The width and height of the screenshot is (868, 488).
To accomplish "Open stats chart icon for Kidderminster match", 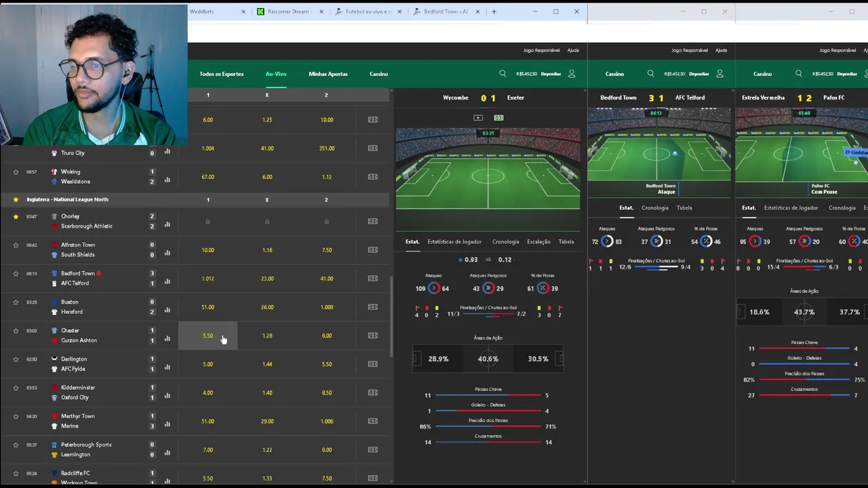I will coord(167,395).
